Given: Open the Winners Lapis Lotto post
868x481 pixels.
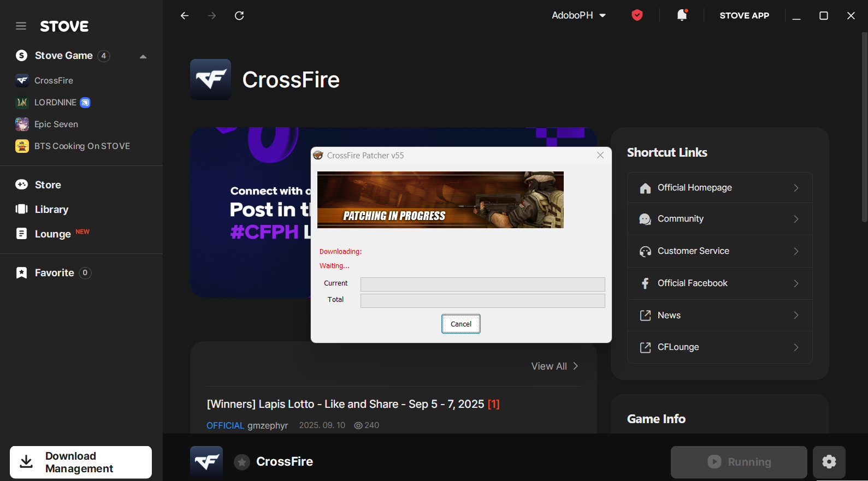Looking at the screenshot, I should pyautogui.click(x=353, y=404).
